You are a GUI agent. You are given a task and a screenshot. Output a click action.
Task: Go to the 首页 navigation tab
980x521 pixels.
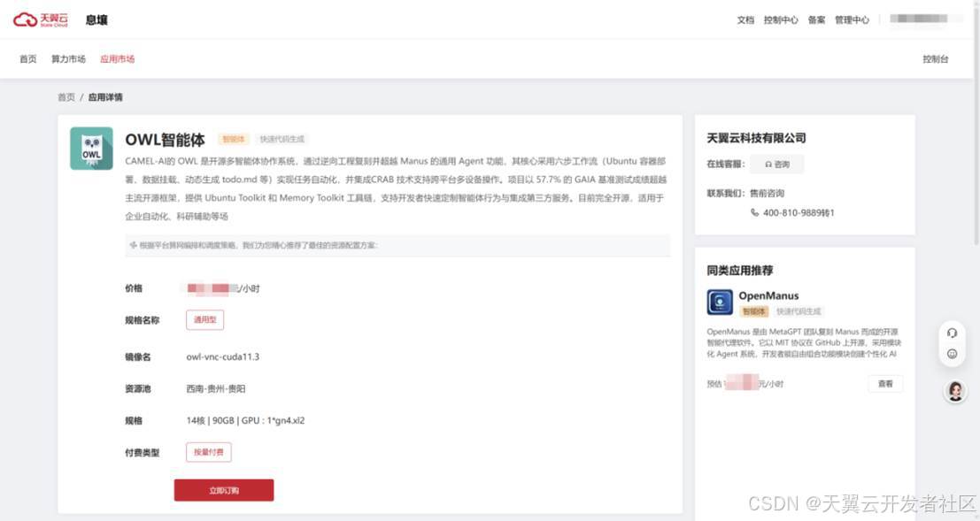(28, 59)
